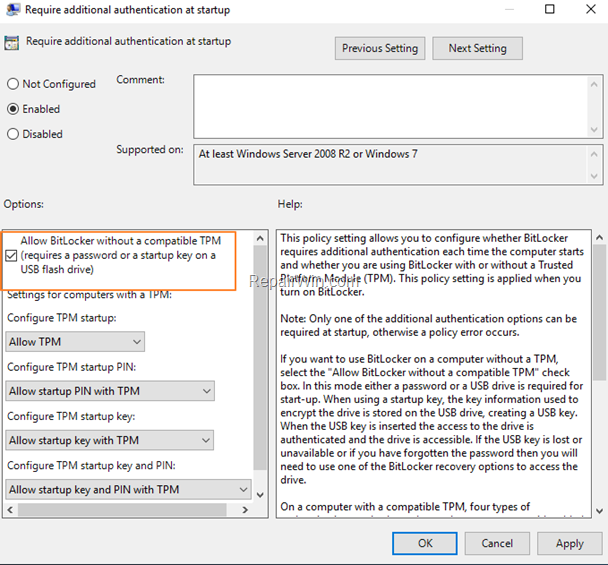608x565 pixels.
Task: Click the Options pane vertical scrollbar thumb
Action: coord(260,358)
